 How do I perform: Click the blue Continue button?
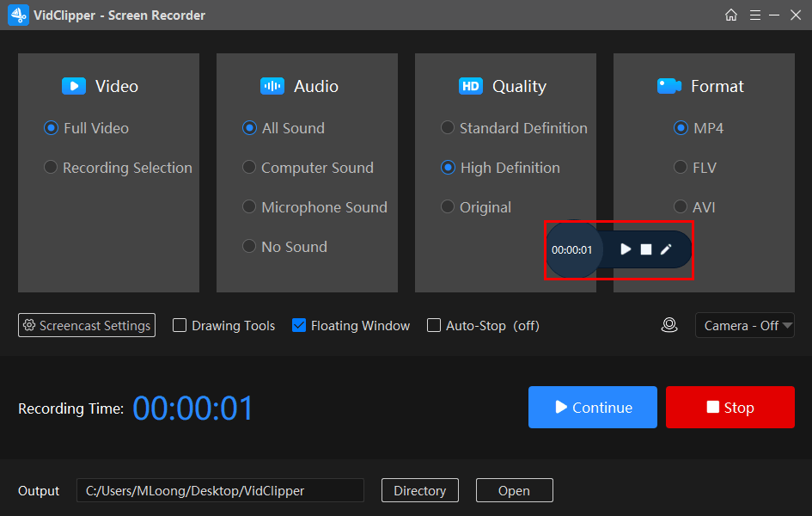tap(593, 408)
